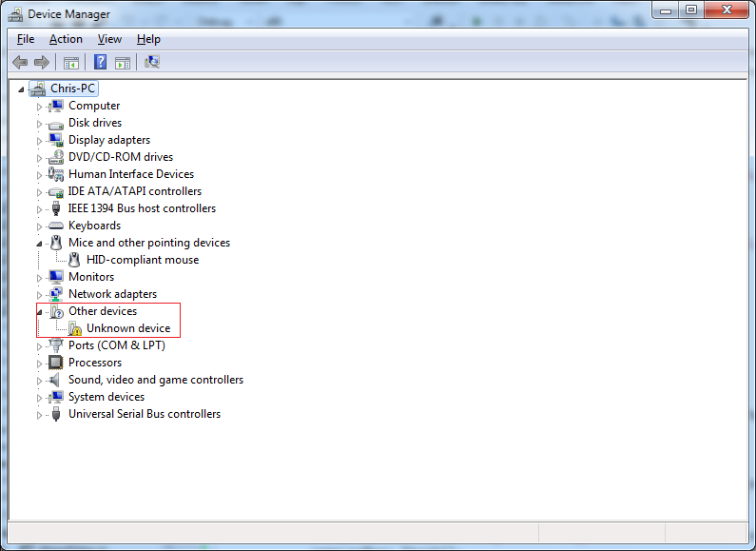Click the DVD/CD-ROM drives disc icon
Screen dimensions: 756x551
(x=56, y=157)
